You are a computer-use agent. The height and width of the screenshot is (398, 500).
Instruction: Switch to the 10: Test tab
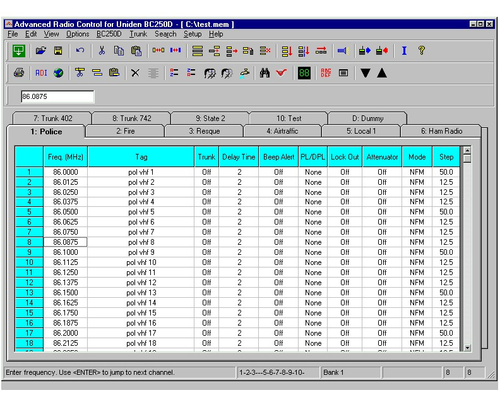click(x=289, y=118)
